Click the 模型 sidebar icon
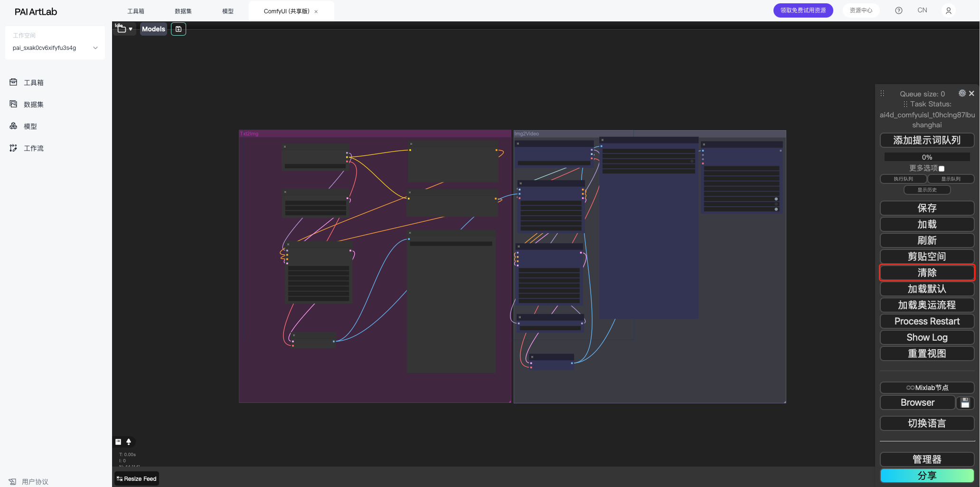The width and height of the screenshot is (980, 487). [13, 126]
